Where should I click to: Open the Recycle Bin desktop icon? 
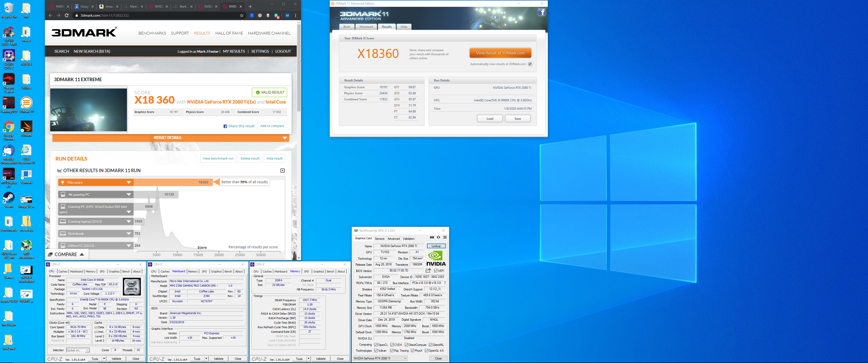(x=9, y=10)
